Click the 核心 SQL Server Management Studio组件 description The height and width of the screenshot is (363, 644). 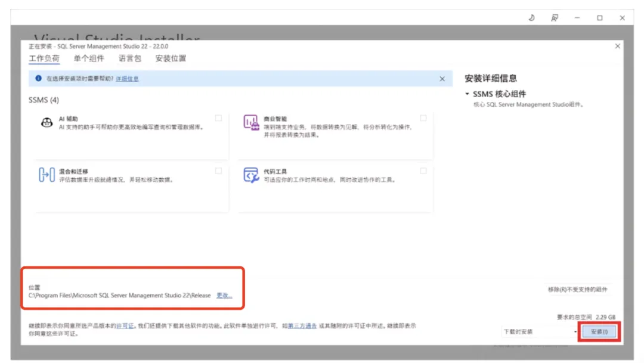[528, 104]
